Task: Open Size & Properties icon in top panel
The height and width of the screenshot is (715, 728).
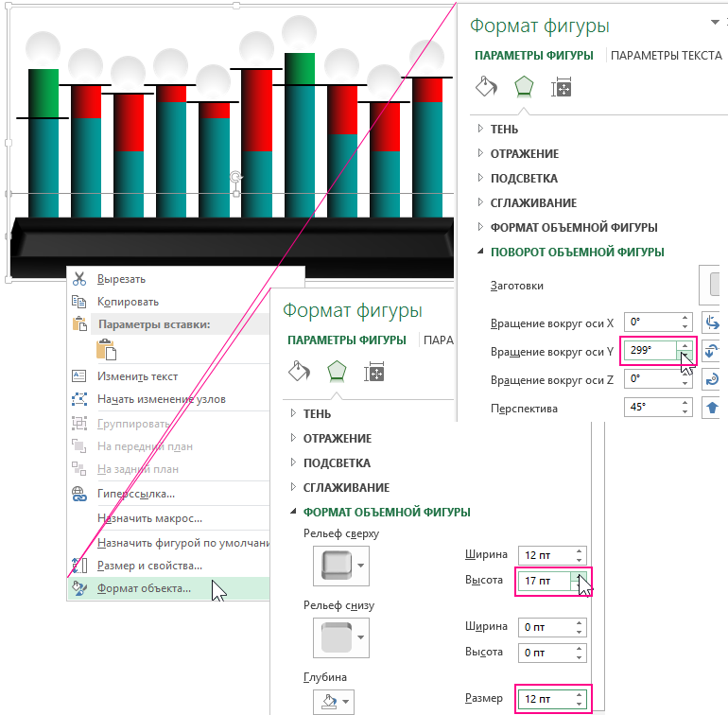Action: pyautogui.click(x=563, y=88)
